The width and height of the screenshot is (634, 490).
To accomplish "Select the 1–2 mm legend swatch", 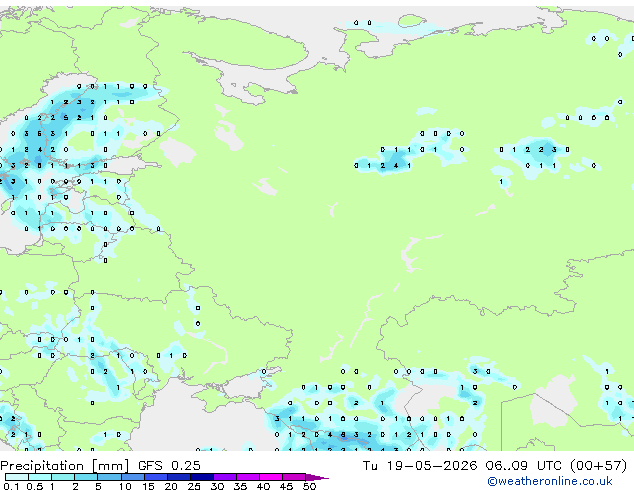I will click(x=63, y=477).
